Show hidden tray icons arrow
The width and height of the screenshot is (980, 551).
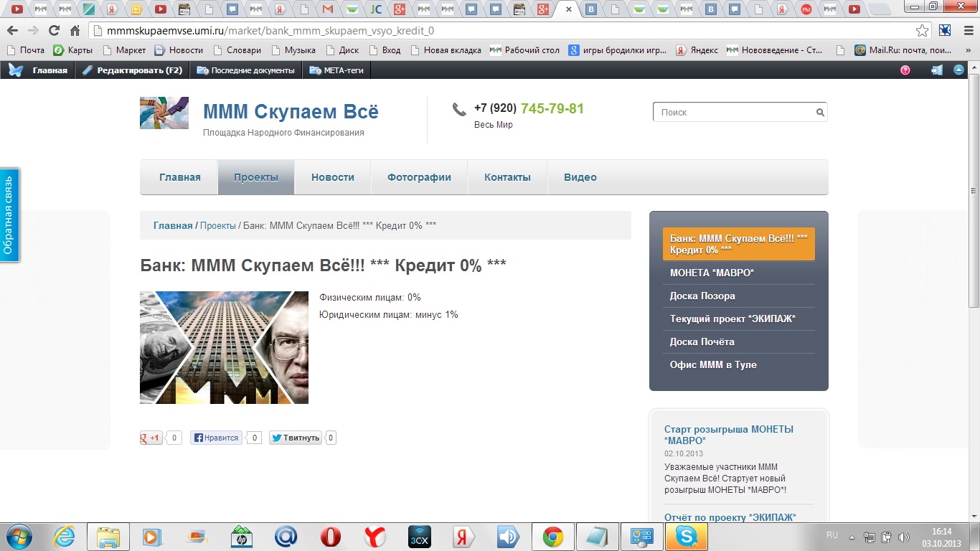852,536
